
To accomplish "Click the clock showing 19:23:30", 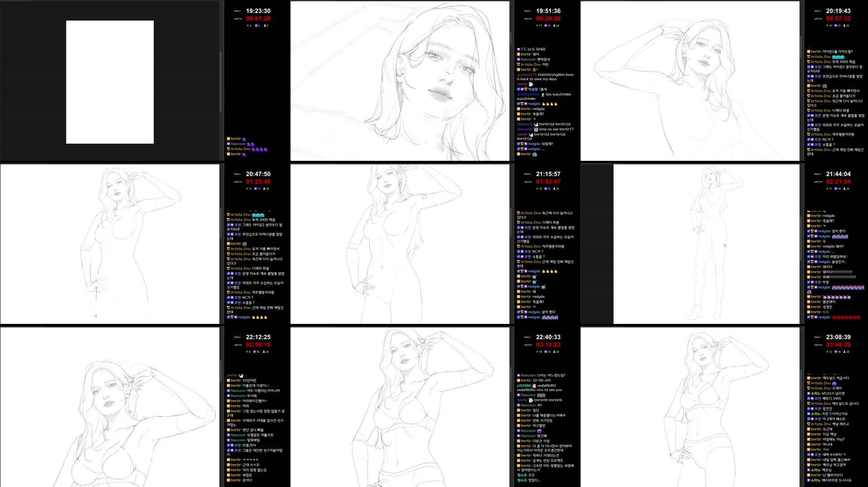I will point(258,10).
